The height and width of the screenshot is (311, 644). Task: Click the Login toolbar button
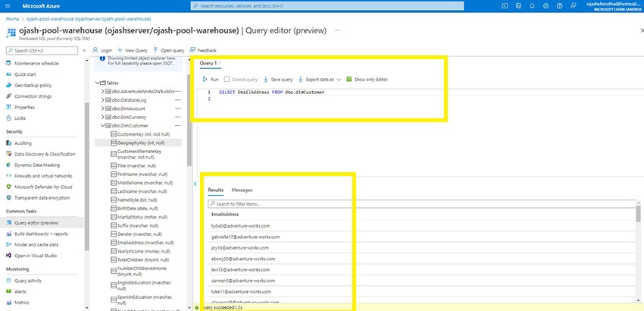tap(102, 50)
